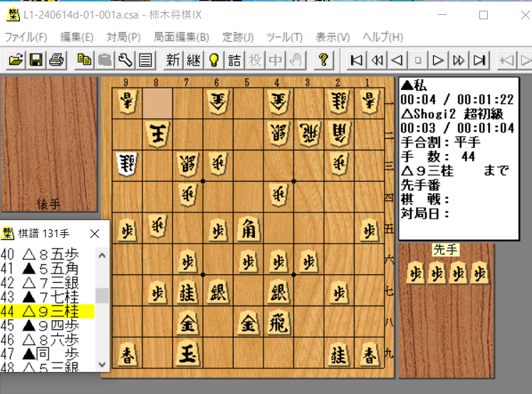Open the 局面編集(B) menu
The image size is (532, 394).
181,37
